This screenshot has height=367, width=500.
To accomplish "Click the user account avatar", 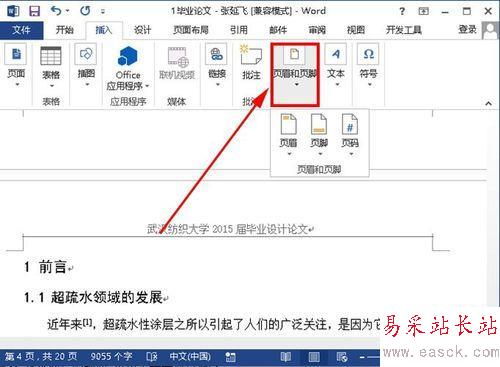I will click(490, 31).
